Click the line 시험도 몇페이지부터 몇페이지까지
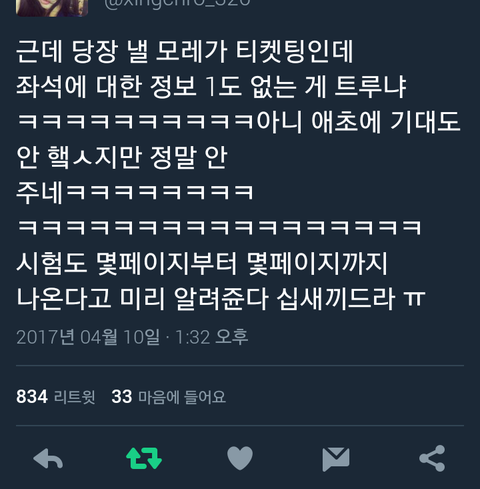 [x=202, y=263]
